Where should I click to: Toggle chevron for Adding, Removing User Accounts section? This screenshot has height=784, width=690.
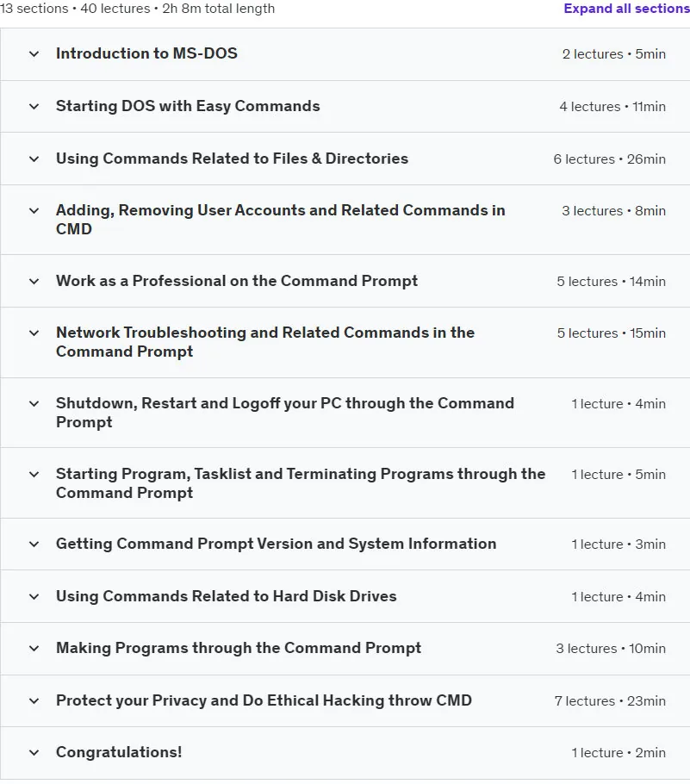point(34,210)
